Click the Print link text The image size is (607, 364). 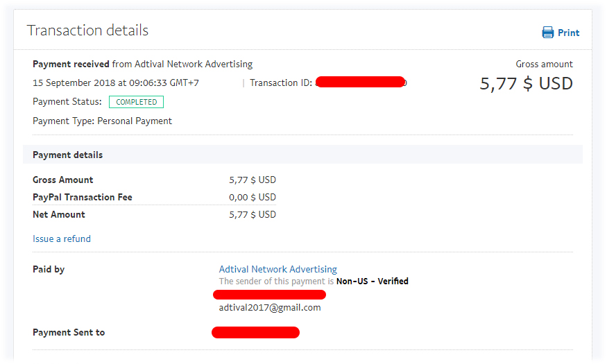point(568,33)
